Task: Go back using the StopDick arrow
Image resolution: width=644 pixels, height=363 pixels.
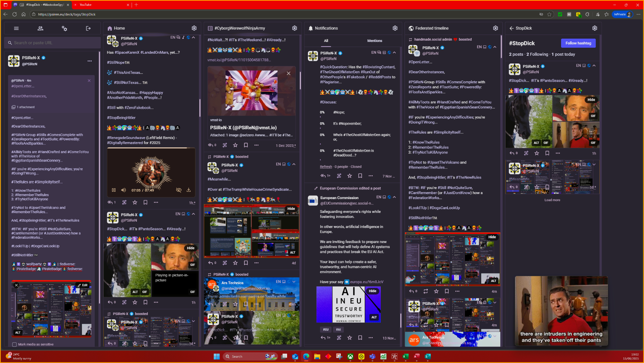Action: coord(512,28)
